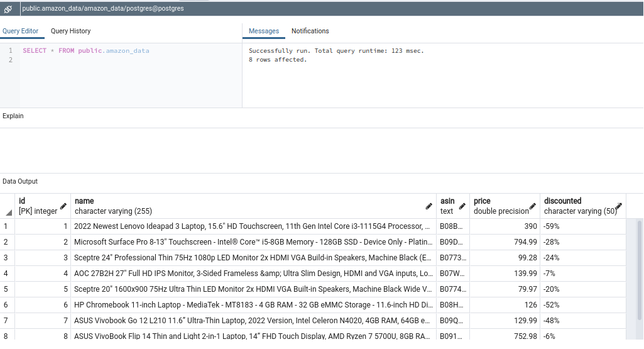644x349 pixels.
Task: Select row header number 4
Action: (8, 274)
